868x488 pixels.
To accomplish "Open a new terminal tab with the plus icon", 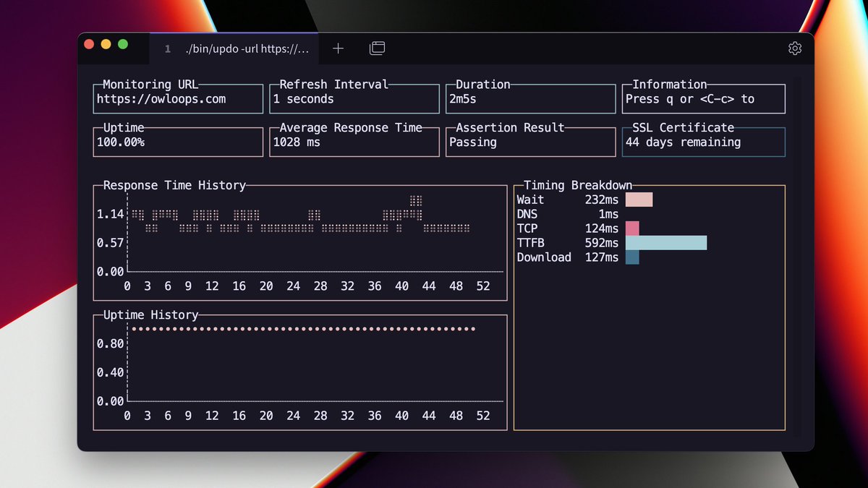I will click(338, 48).
